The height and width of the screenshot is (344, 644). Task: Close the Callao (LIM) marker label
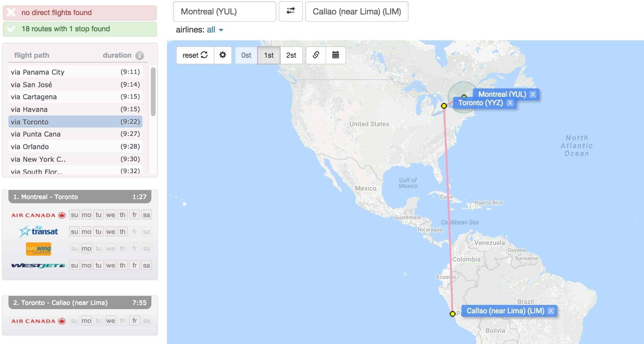[551, 311]
